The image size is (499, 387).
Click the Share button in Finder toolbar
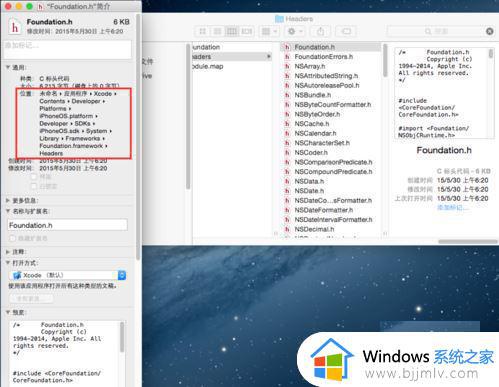(320, 31)
